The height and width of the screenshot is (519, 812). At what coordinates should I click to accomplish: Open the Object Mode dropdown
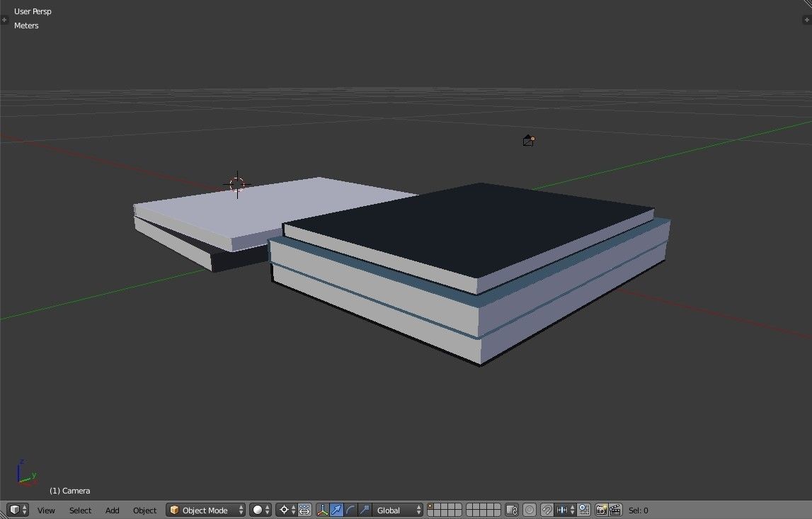click(x=205, y=511)
